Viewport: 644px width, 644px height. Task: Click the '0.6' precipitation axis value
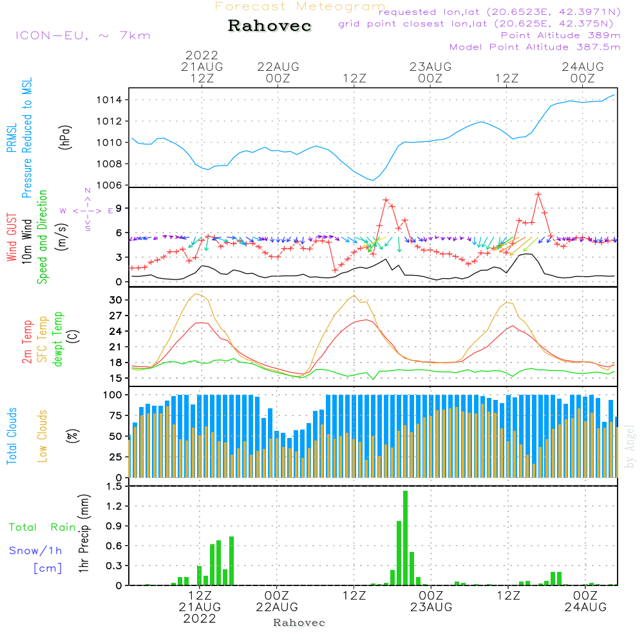[114, 546]
